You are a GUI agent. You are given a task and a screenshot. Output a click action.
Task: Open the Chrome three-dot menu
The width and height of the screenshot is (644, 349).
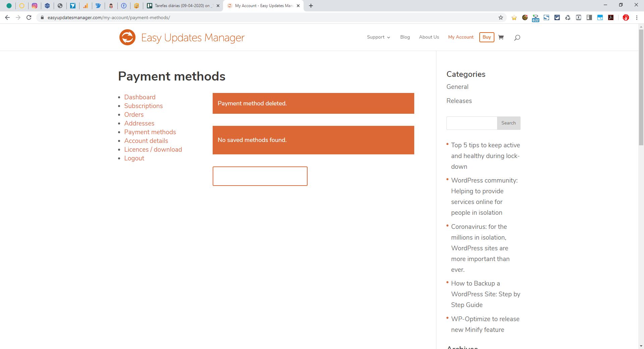[x=637, y=17]
